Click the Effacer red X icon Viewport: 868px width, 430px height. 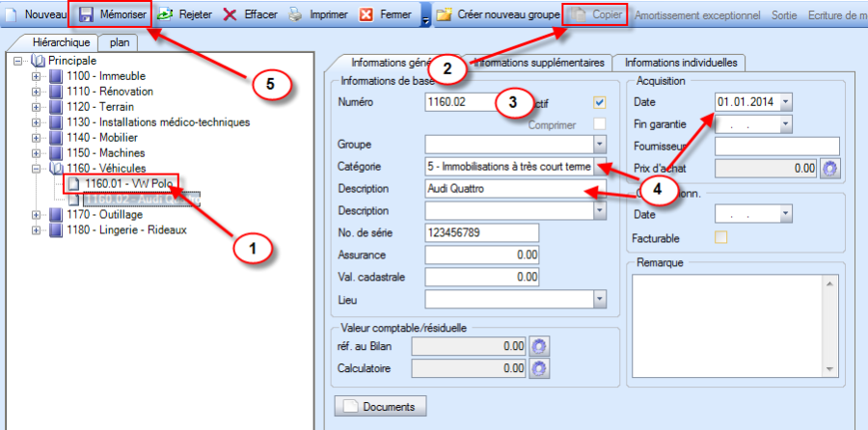[230, 14]
